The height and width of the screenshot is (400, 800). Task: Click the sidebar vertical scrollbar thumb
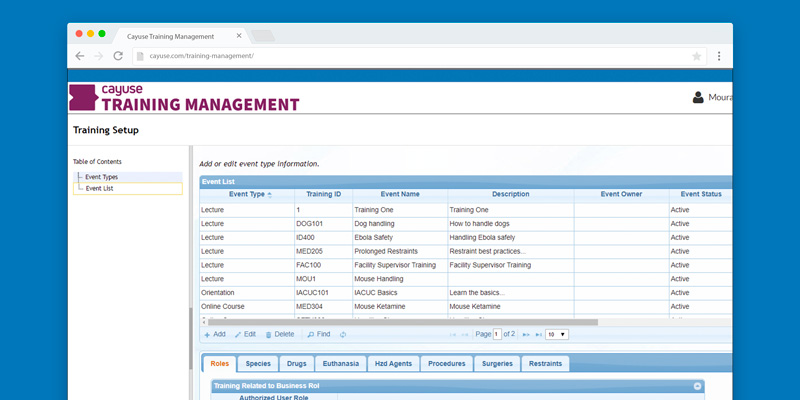191,336
